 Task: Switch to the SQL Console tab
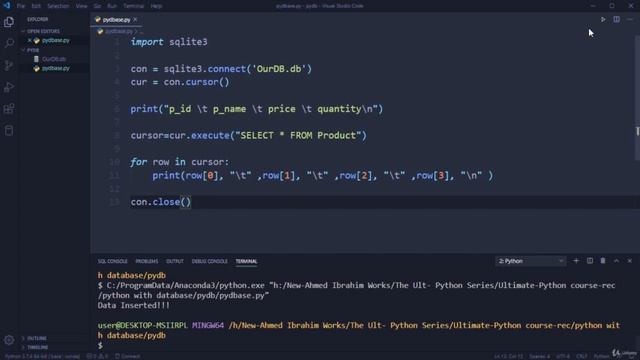coord(112,261)
